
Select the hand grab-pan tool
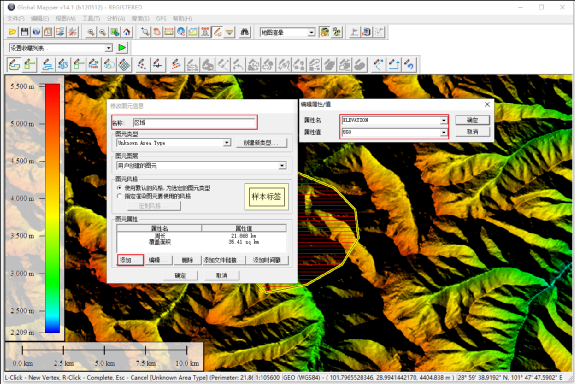coord(157,32)
